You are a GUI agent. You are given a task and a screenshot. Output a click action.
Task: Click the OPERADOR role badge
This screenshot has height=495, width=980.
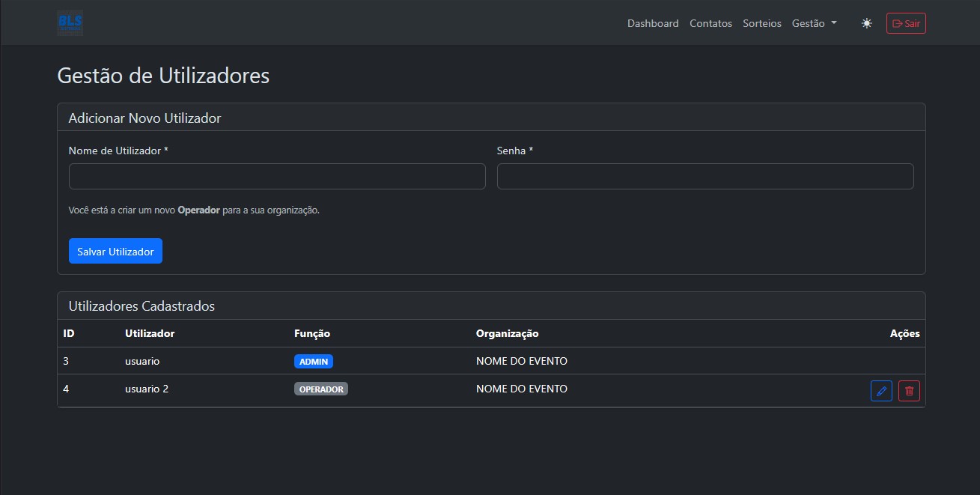tap(320, 389)
